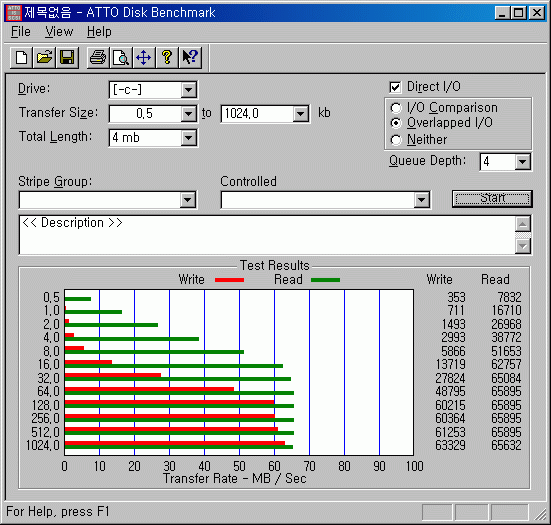The width and height of the screenshot is (551, 525).
Task: Open a file with the folder icon
Action: [x=44, y=58]
